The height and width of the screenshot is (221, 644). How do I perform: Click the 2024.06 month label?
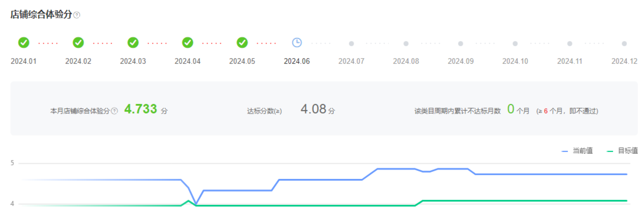[x=297, y=61]
